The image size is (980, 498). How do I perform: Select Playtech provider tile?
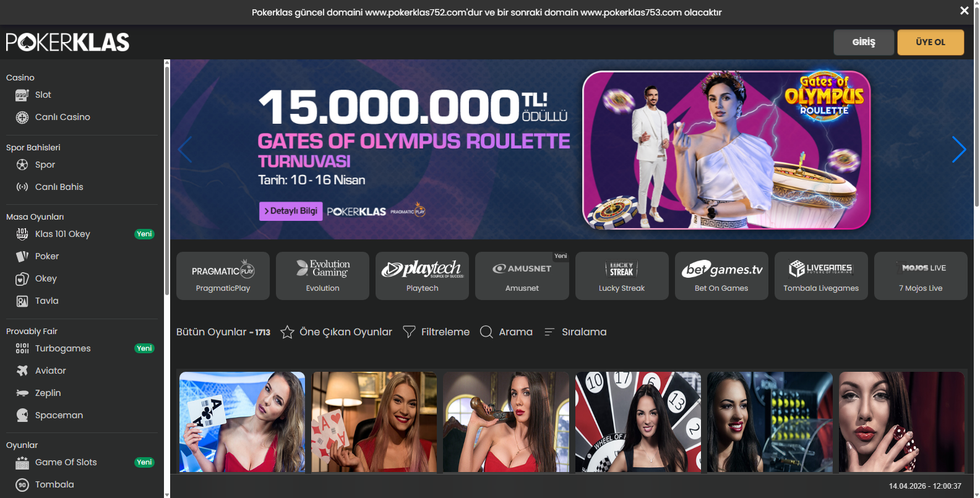pyautogui.click(x=422, y=276)
